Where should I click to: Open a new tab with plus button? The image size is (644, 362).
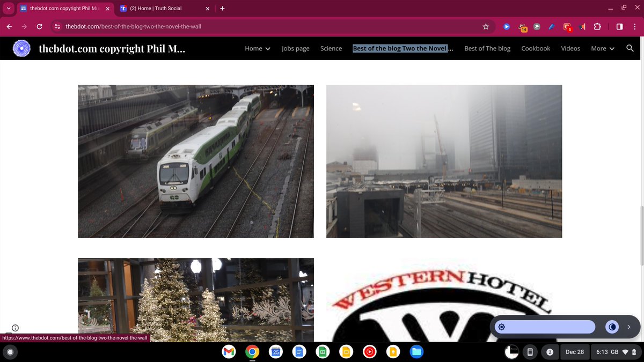pos(222,8)
